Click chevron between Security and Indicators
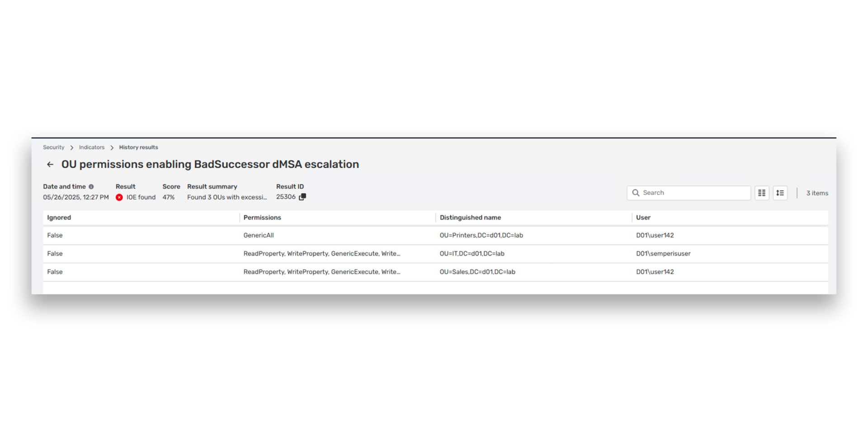 71,147
